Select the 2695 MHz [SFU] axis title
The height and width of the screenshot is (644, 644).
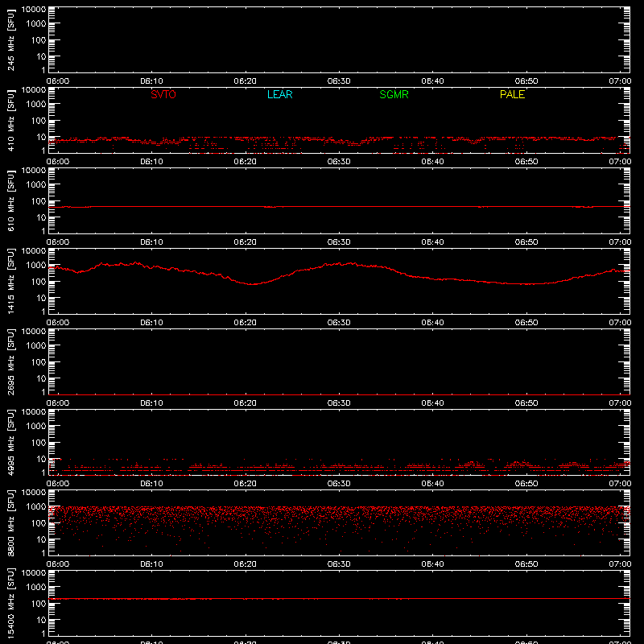[x=10, y=361]
